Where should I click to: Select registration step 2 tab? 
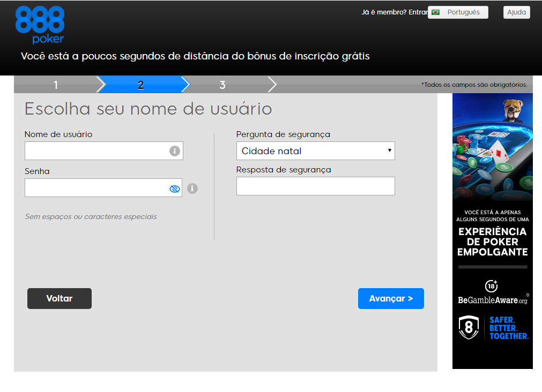(140, 85)
